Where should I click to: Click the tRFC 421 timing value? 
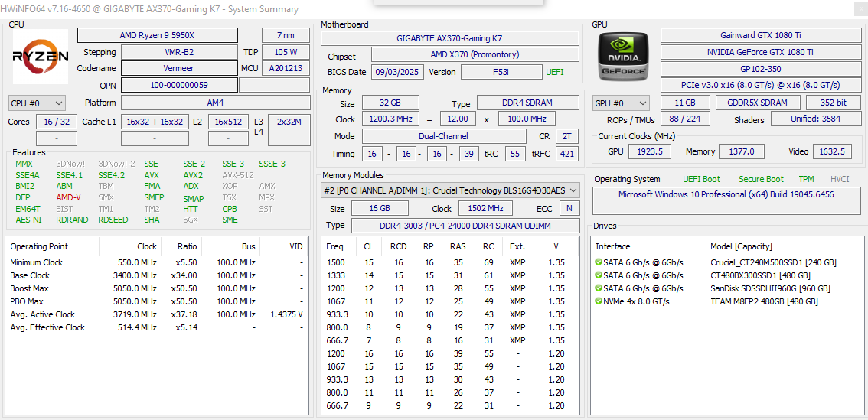567,154
